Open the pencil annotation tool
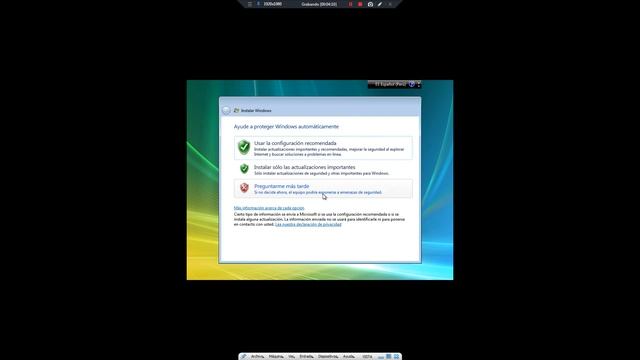This screenshot has width=640, height=360. [x=380, y=4]
